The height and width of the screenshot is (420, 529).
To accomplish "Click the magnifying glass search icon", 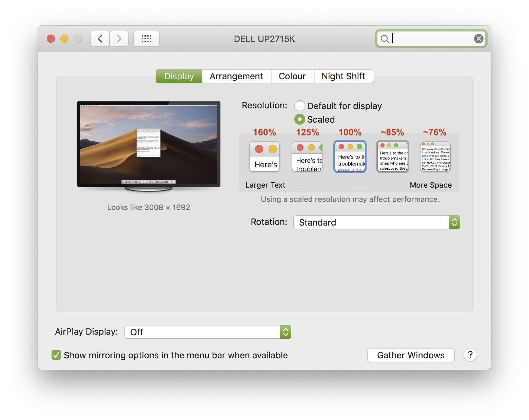I will (385, 39).
